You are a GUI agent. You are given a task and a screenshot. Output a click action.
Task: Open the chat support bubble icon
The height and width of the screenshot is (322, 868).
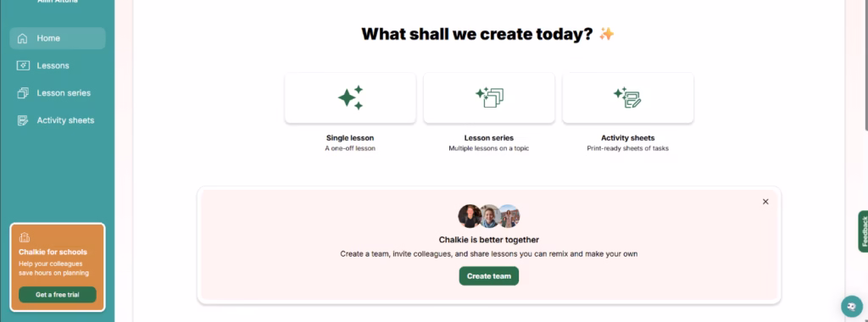(x=851, y=306)
